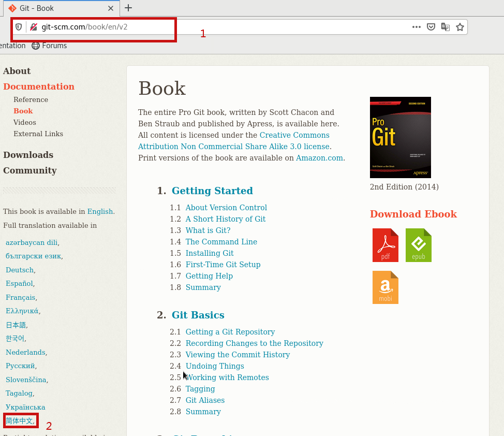Switch to Русский translation
This screenshot has width=504, height=436.
coord(20,366)
